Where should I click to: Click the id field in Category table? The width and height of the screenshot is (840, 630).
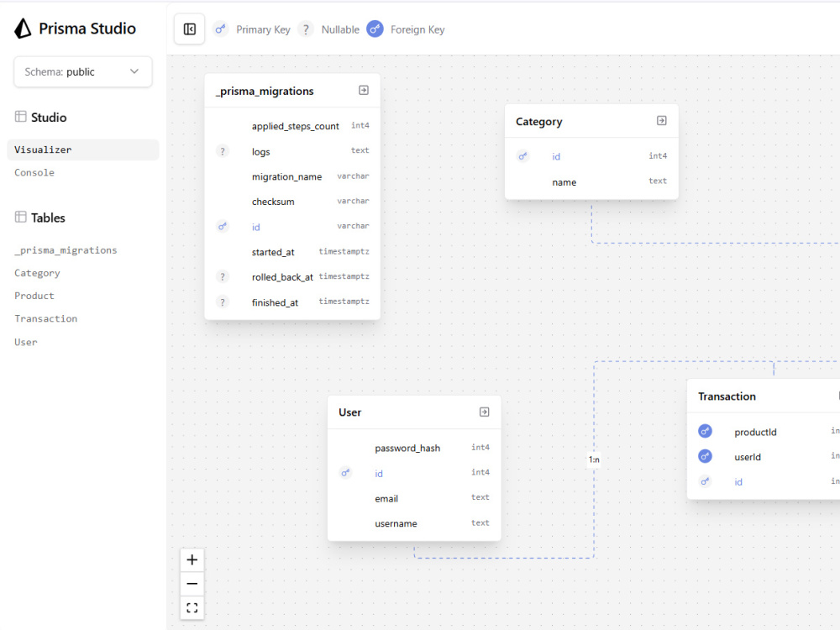(x=556, y=156)
